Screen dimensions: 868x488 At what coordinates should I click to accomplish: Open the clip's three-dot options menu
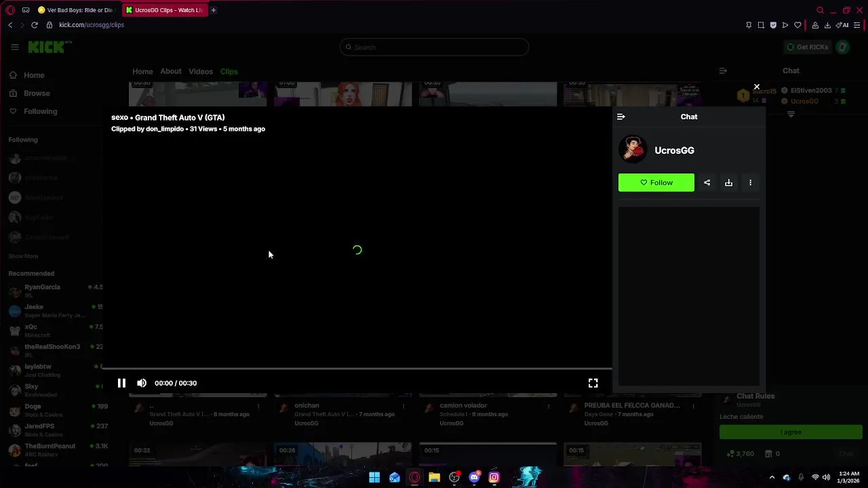coord(750,182)
